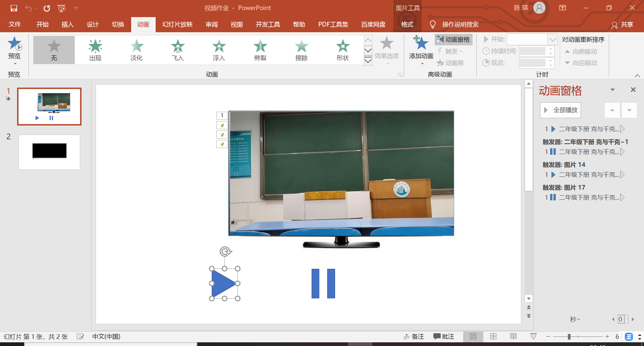Select pause entry under first trigger

click(x=584, y=152)
